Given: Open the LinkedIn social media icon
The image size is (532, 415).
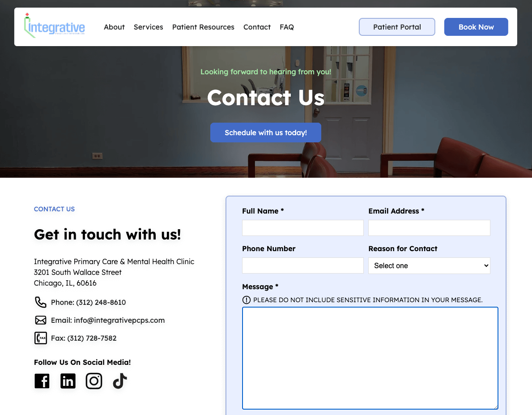Looking at the screenshot, I should click(68, 381).
